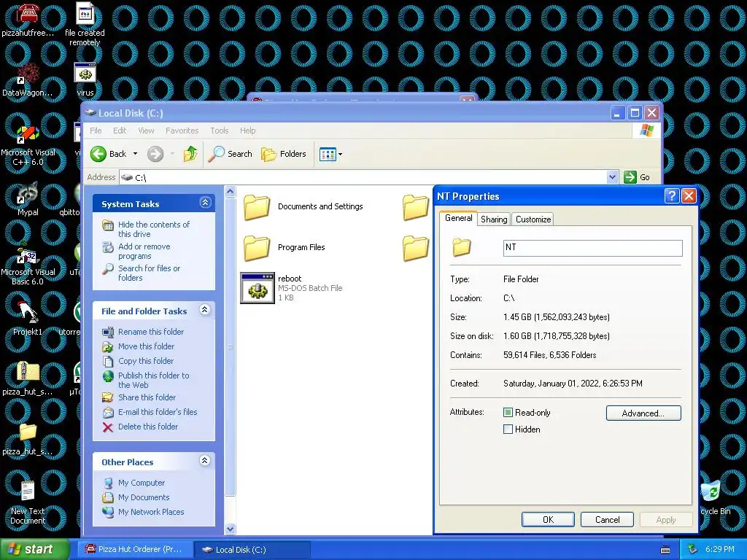This screenshot has height=560, width=747.
Task: Open the File menu
Action: (96, 131)
